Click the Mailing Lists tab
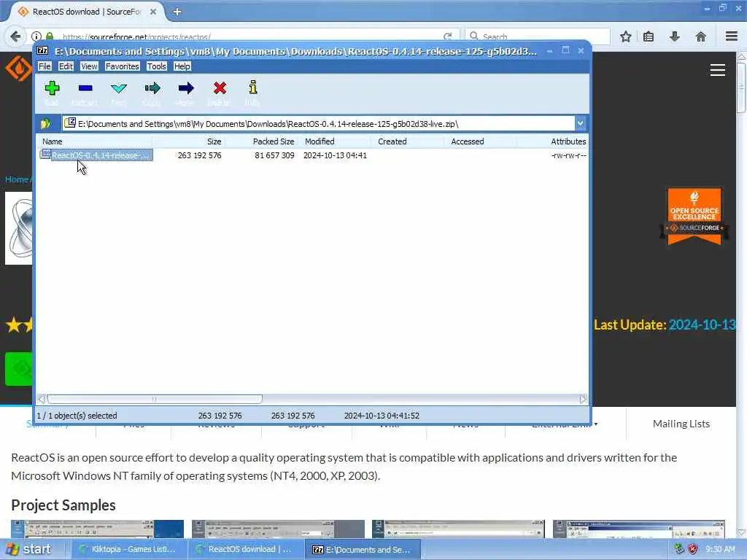Viewport: 747px width, 560px height. click(681, 424)
